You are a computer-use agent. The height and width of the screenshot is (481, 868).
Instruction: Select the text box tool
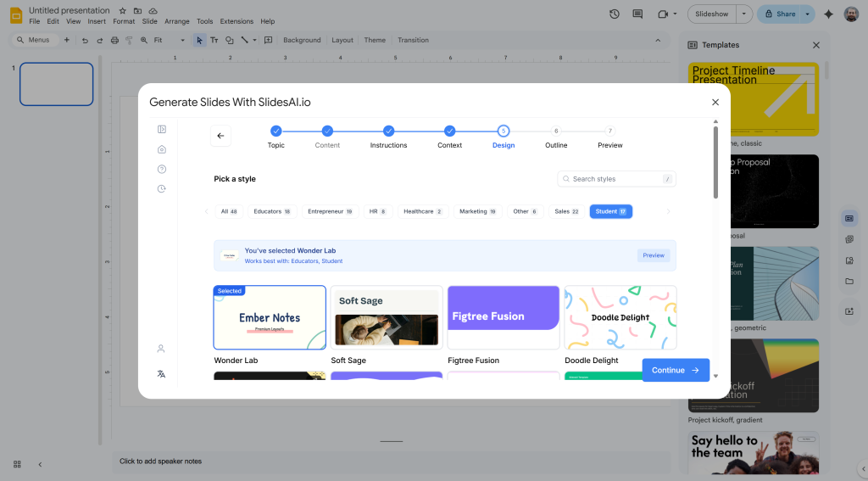point(214,40)
